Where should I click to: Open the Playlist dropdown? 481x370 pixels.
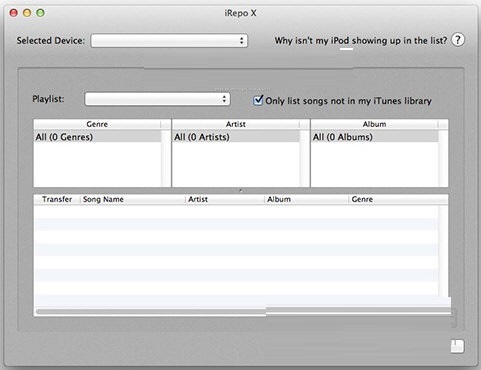[157, 99]
